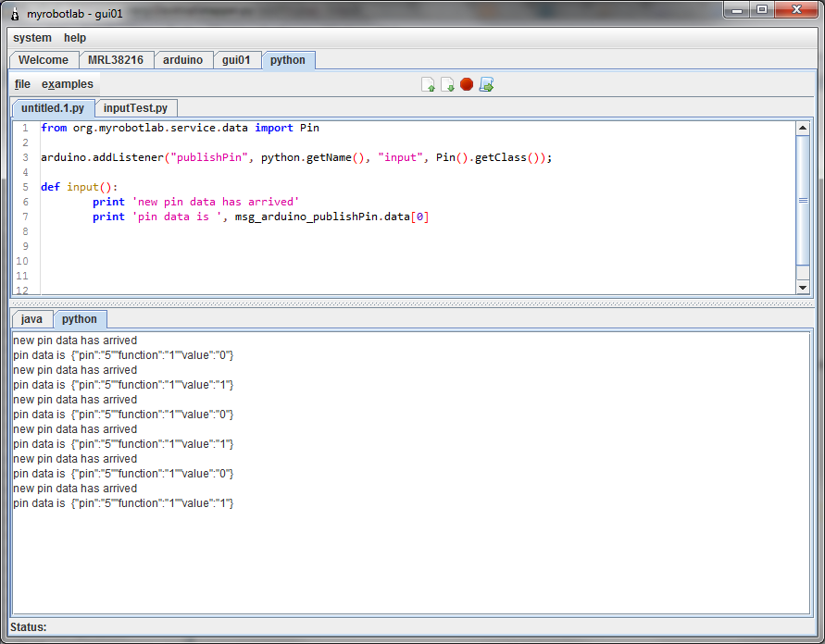
Task: Click the editor scrollbar down arrow
Action: click(803, 287)
